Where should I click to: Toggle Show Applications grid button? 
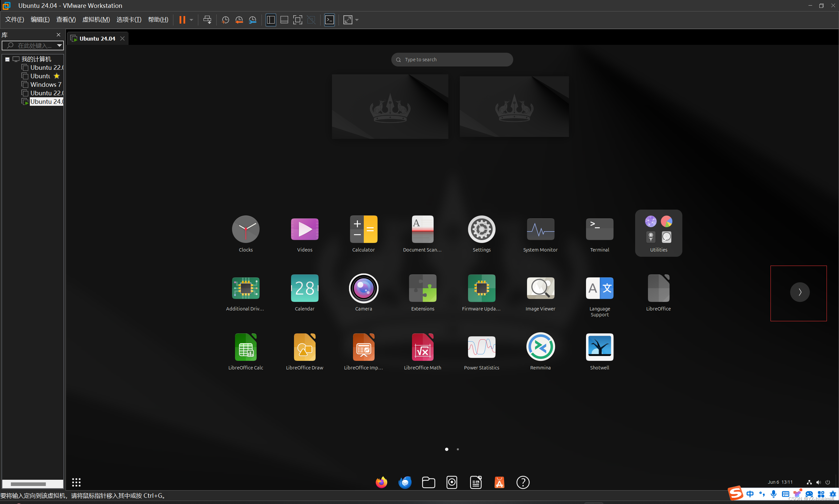pyautogui.click(x=76, y=482)
